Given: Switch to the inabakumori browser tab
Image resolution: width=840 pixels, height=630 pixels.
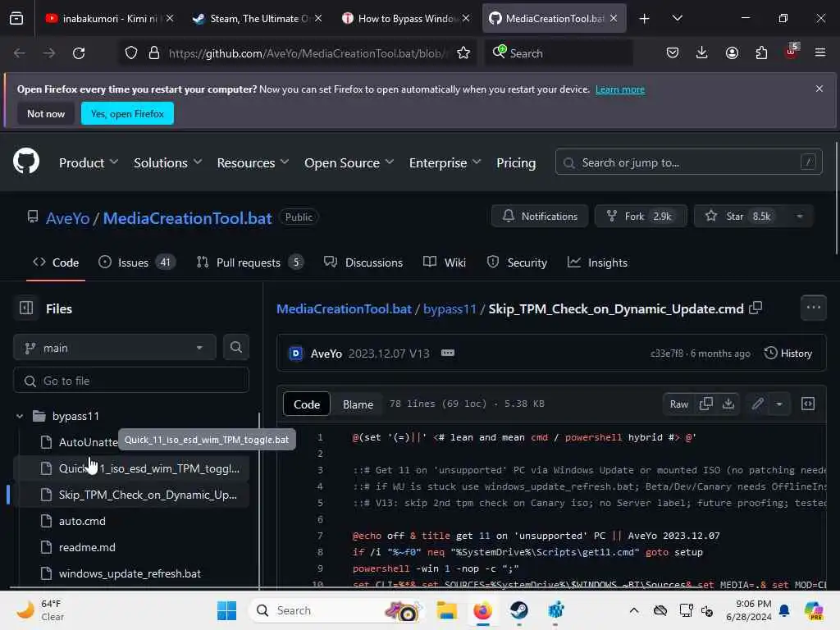Looking at the screenshot, I should click(109, 18).
